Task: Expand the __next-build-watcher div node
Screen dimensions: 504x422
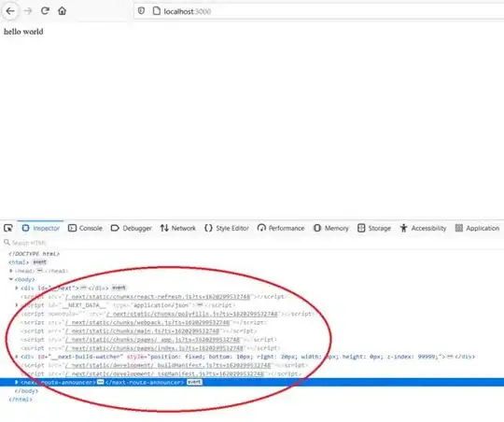Action: click(x=17, y=357)
